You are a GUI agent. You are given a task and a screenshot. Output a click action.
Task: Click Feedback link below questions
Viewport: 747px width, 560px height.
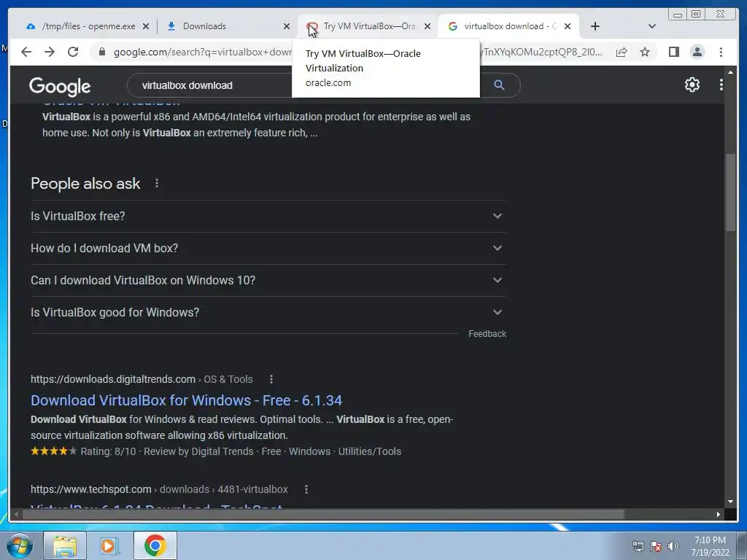click(487, 334)
